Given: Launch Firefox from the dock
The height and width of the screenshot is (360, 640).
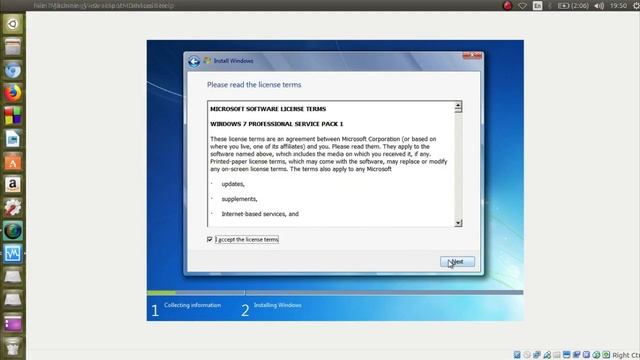Looking at the screenshot, I should [13, 93].
